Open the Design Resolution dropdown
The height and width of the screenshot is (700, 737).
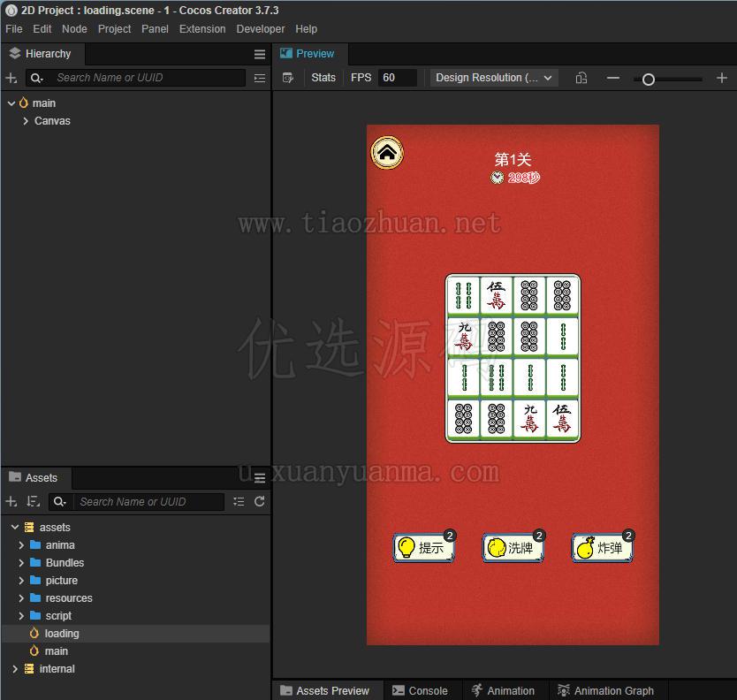(x=493, y=78)
